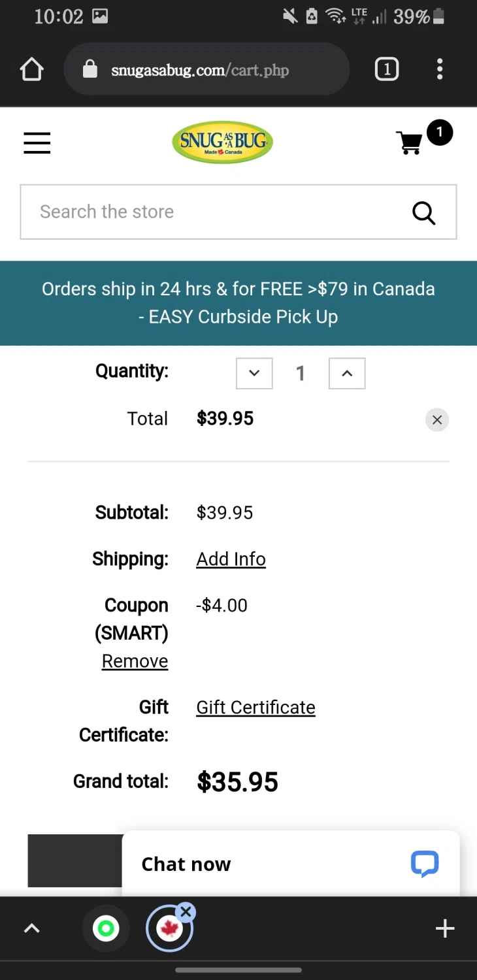Viewport: 477px width, 980px height.
Task: Remove item with the X button
Action: pos(437,419)
